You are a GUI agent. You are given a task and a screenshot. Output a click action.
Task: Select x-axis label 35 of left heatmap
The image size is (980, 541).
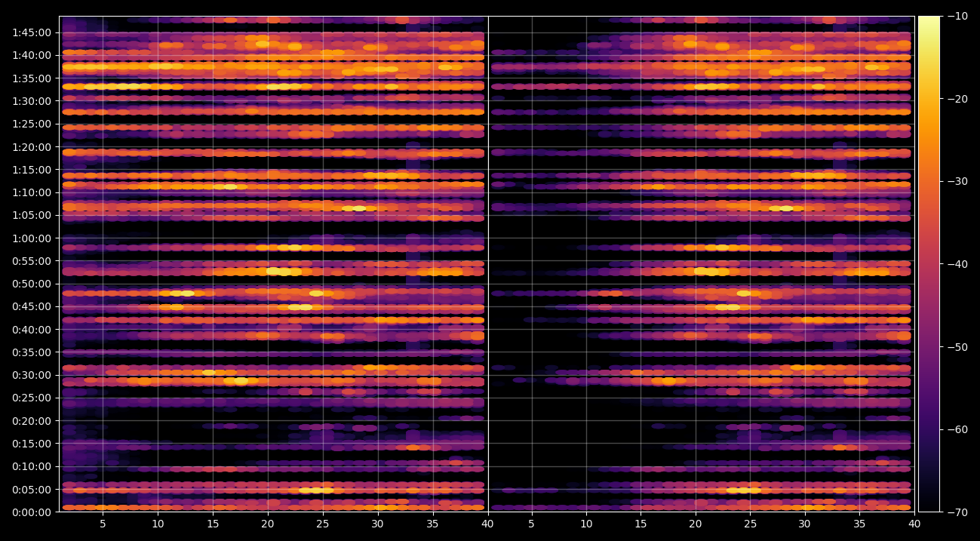point(432,524)
